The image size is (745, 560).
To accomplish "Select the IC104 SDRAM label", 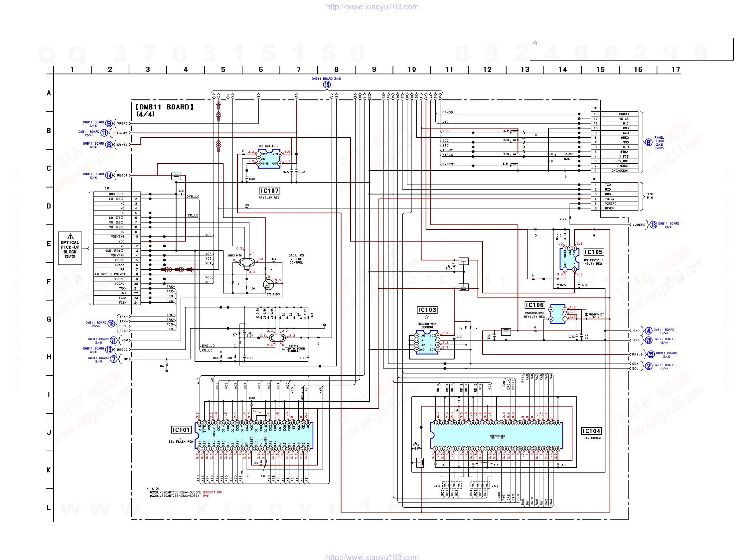I will pos(591,431).
